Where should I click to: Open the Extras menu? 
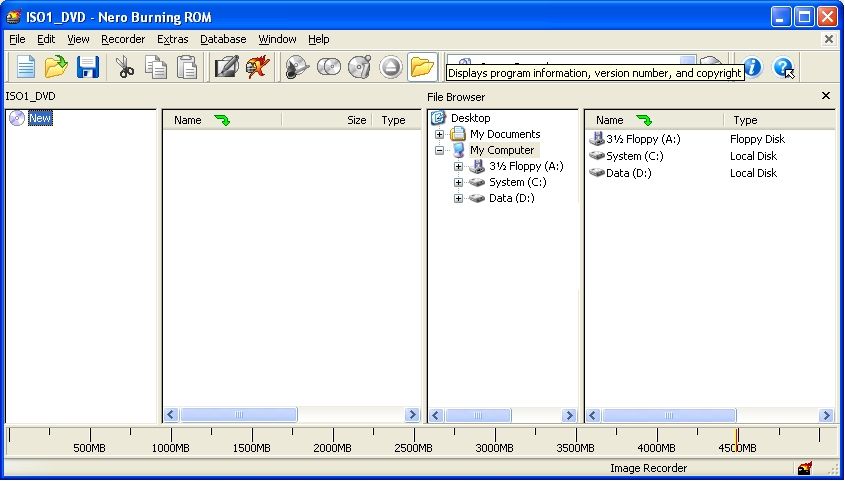(x=172, y=39)
